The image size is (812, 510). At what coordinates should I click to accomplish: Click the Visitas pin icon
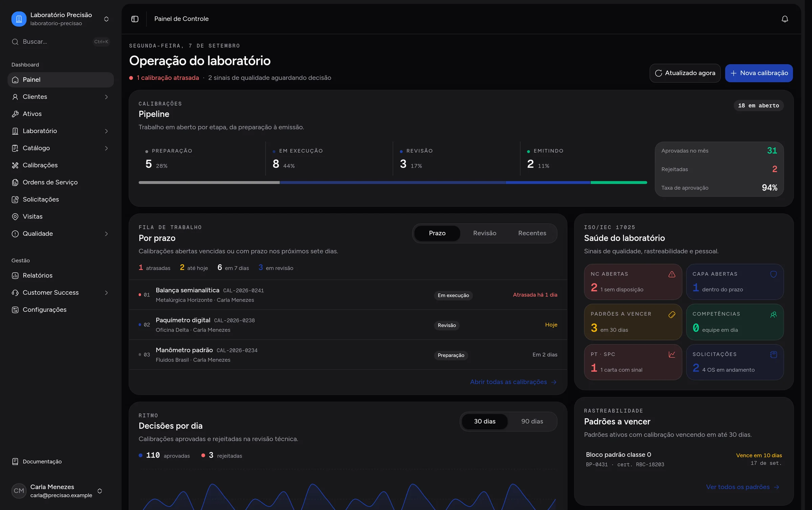coord(15,217)
